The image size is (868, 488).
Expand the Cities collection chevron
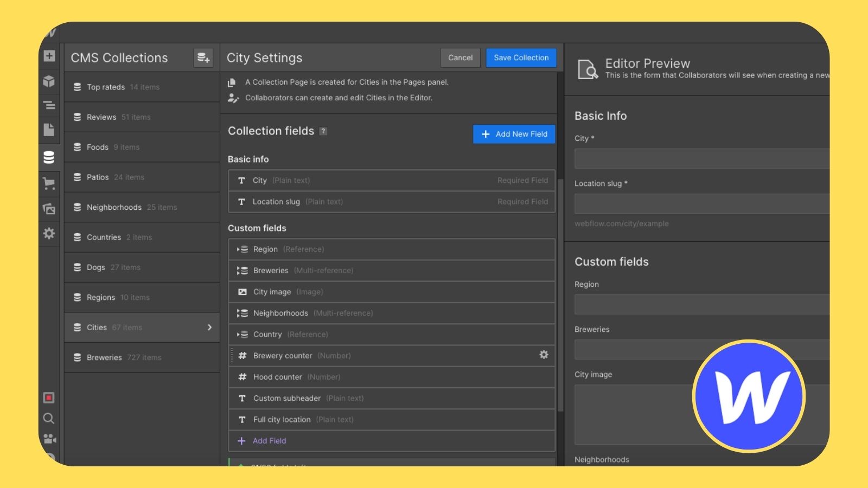point(209,328)
